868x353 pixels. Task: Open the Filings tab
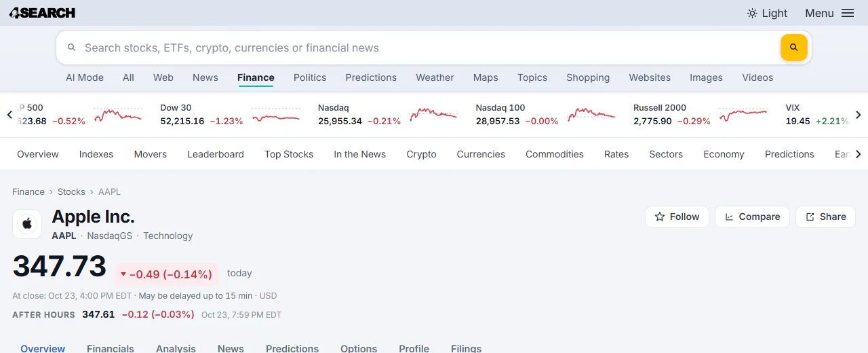point(466,347)
